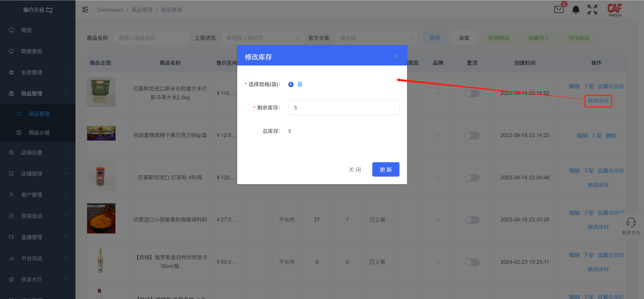
Task: Click the switch icon beside 撮合交易
Action: pyautogui.click(x=50, y=10)
